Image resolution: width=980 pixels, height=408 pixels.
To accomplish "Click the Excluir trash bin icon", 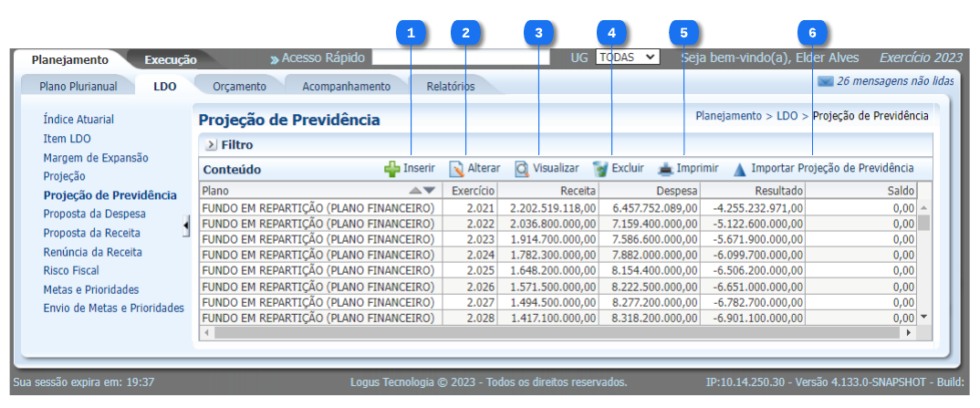I will pyautogui.click(x=599, y=169).
